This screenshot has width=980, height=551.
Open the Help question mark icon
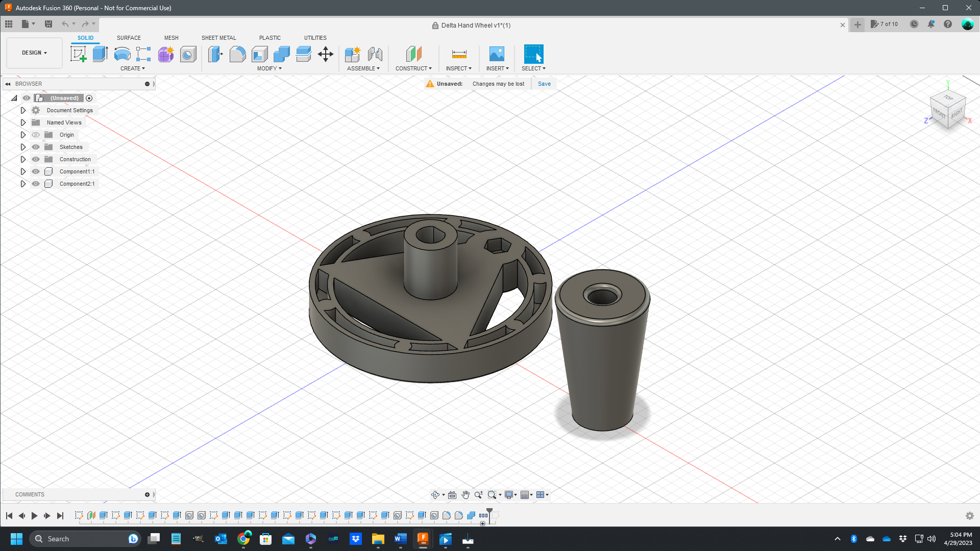(948, 24)
